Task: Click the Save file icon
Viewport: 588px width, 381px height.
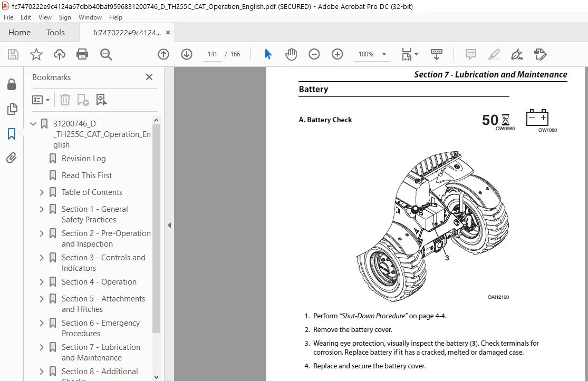Action: [13, 54]
